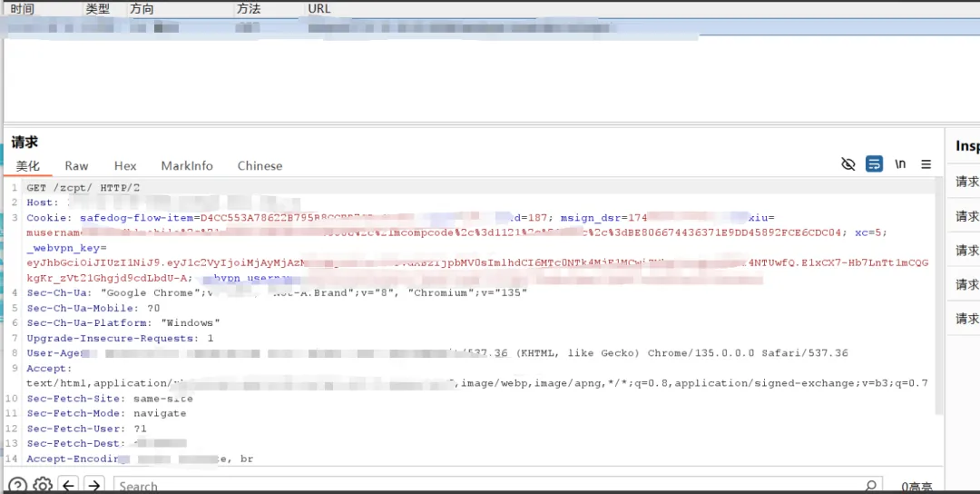
Task: Focus the Search input field
Action: (x=497, y=486)
